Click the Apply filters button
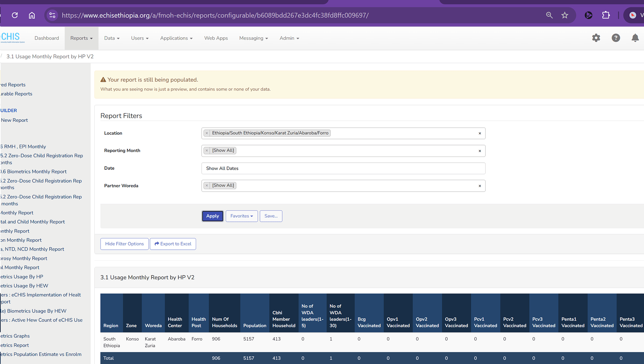This screenshot has height=364, width=644. tap(213, 216)
